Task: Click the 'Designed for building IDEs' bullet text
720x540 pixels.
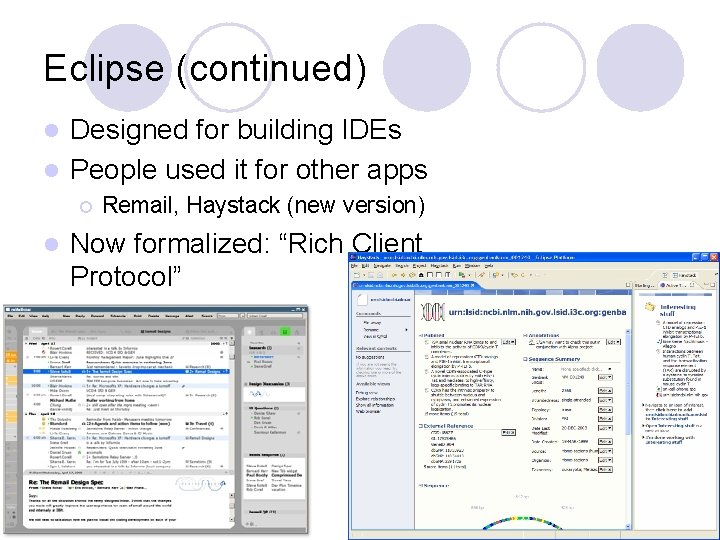Action: point(236,129)
